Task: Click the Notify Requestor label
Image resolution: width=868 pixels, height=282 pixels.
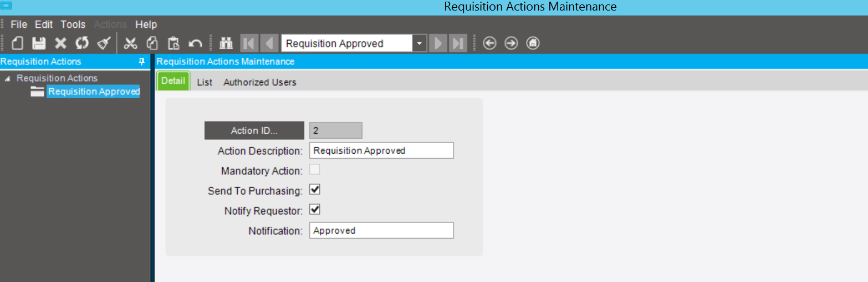Action: (264, 211)
